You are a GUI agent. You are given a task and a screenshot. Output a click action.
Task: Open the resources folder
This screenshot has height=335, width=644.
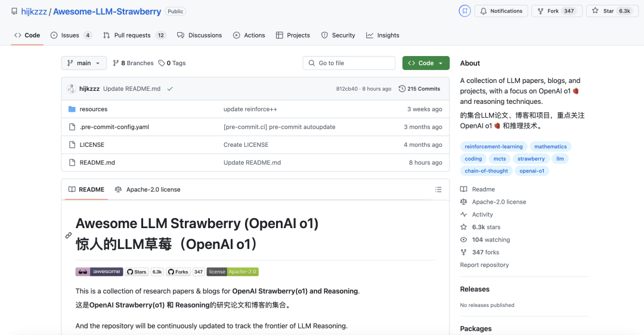click(x=94, y=109)
